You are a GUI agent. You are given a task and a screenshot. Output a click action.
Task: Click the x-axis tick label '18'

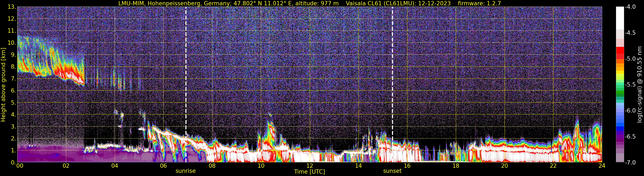click(x=456, y=166)
